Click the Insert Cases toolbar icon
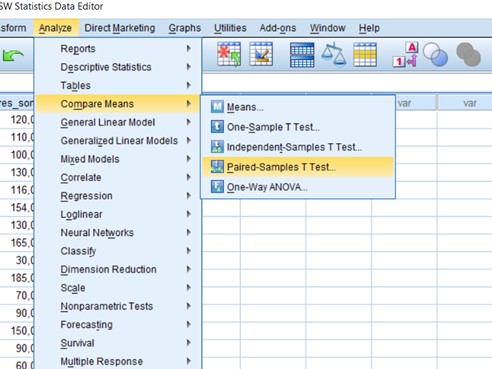 [229, 54]
